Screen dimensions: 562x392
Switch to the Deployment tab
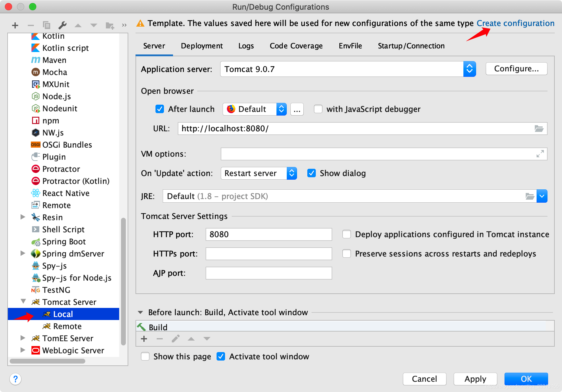coord(202,46)
